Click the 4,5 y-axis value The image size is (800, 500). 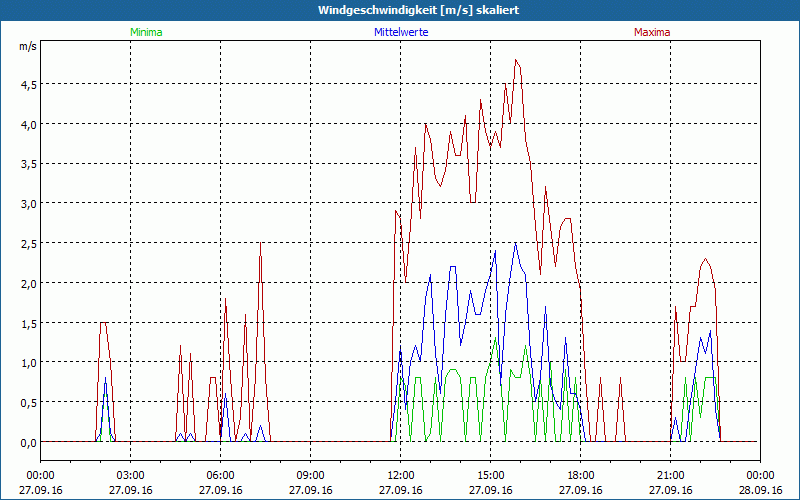point(29,85)
